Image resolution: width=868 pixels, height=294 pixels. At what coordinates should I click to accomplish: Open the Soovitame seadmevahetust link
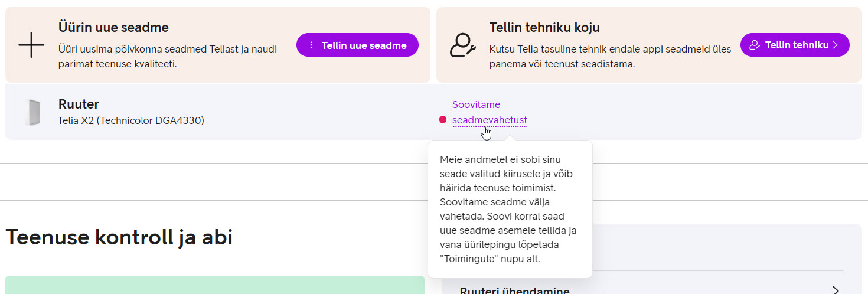pyautogui.click(x=490, y=120)
